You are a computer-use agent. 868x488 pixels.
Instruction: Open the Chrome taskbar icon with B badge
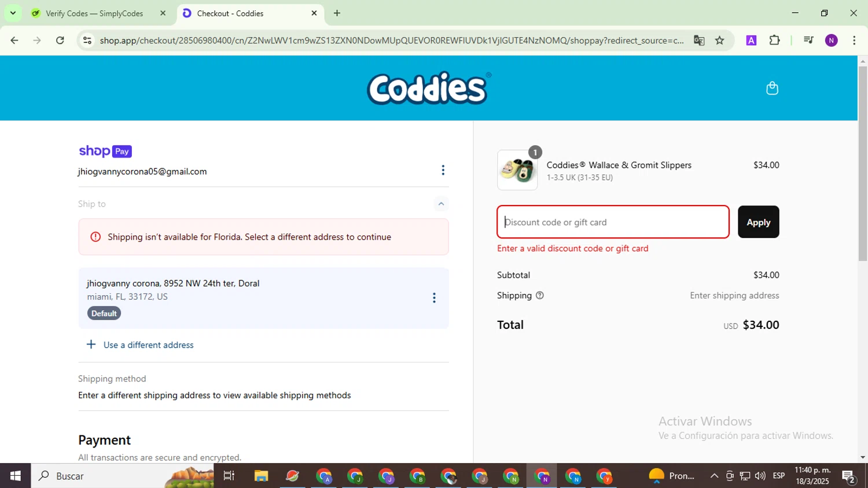[417, 476]
